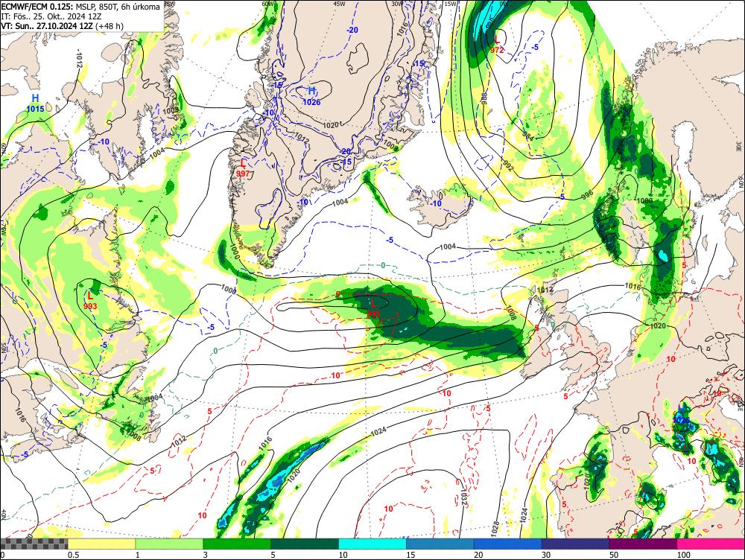Select the VT: Sun.. 27.10.2024 12Z (+48 h) line

pyautogui.click(x=62, y=25)
